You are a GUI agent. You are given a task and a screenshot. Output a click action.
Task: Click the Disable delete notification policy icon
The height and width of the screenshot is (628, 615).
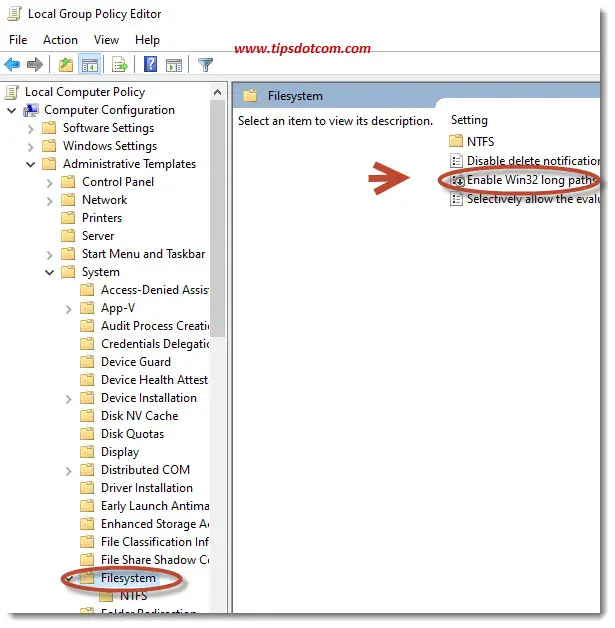(456, 161)
